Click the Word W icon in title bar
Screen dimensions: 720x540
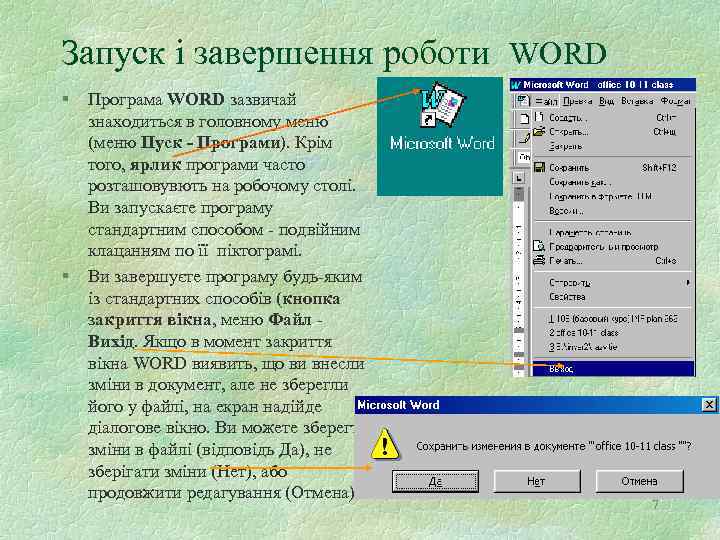[516, 85]
